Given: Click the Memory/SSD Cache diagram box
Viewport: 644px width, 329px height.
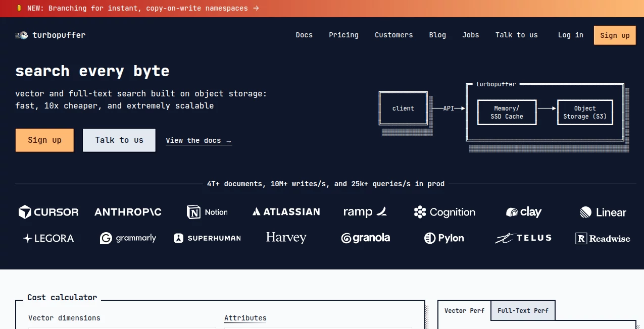Looking at the screenshot, I should (x=507, y=113).
